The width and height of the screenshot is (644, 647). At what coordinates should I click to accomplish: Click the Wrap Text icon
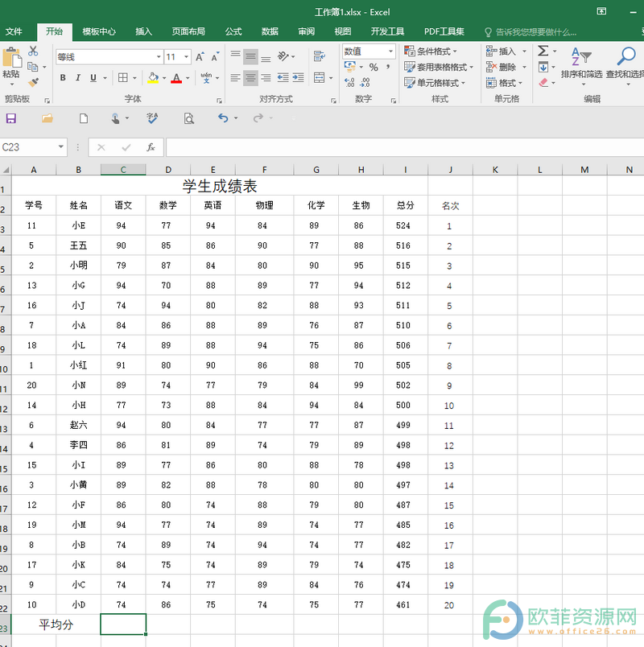pos(319,56)
